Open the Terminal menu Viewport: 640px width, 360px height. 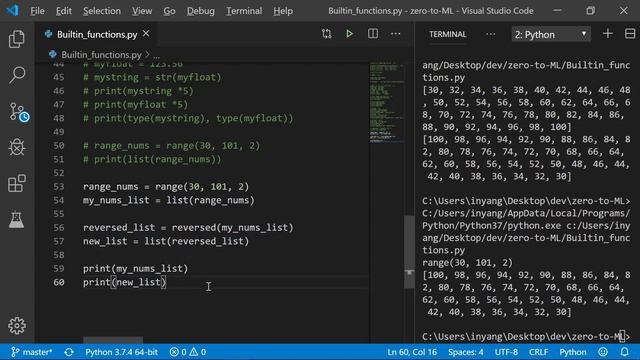point(244,11)
